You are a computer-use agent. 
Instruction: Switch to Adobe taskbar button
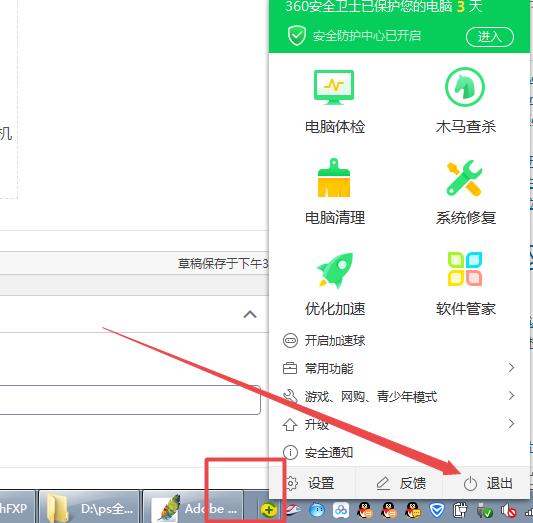pos(193,507)
